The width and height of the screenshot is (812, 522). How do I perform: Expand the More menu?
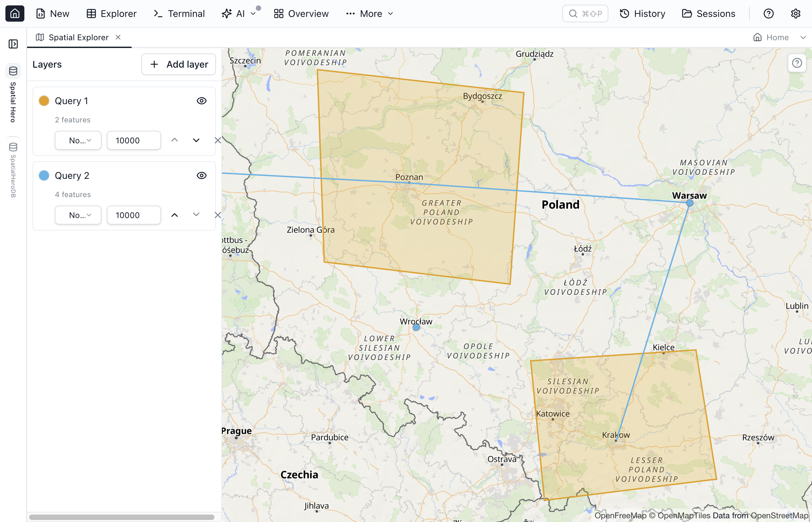click(x=369, y=14)
